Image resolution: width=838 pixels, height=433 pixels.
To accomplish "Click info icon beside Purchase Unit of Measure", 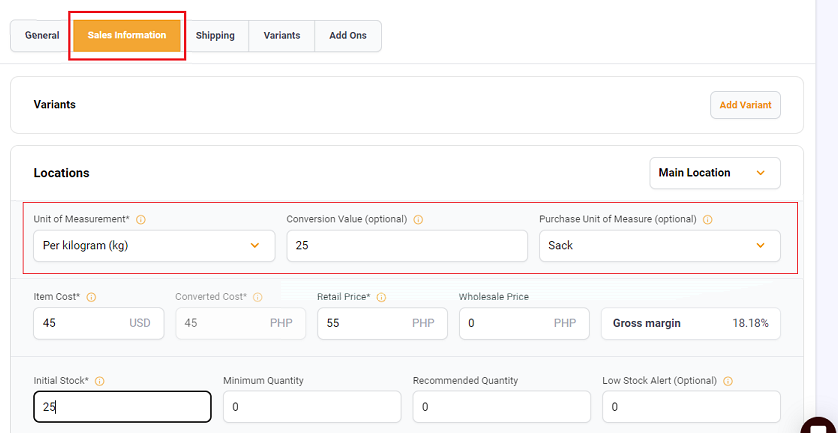I will 708,220.
